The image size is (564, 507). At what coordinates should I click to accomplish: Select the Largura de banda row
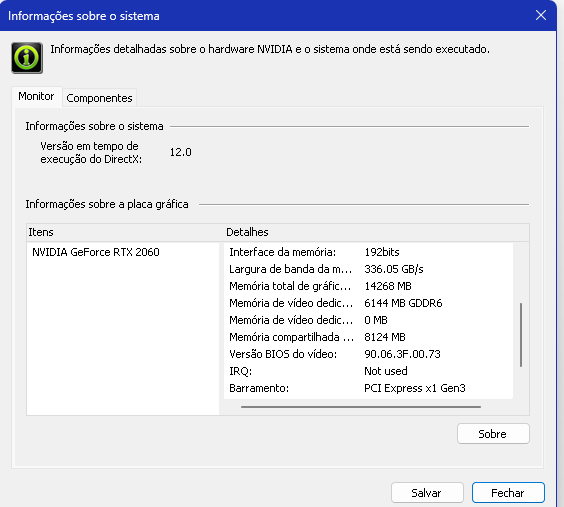(x=368, y=269)
